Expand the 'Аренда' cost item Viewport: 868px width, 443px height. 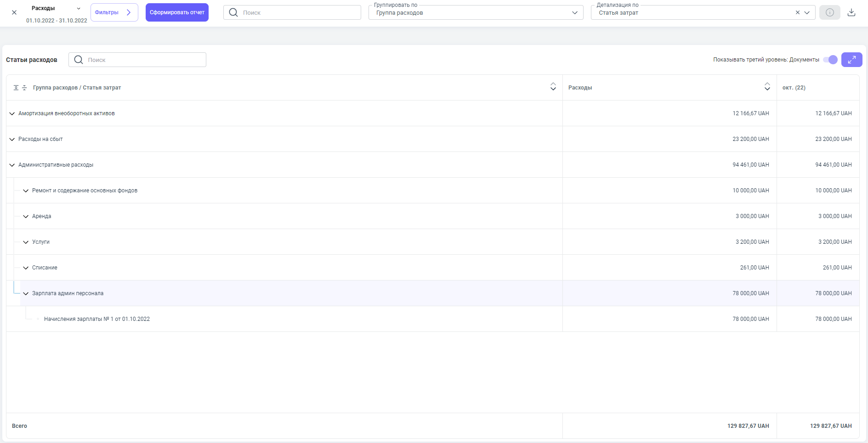[x=26, y=216]
